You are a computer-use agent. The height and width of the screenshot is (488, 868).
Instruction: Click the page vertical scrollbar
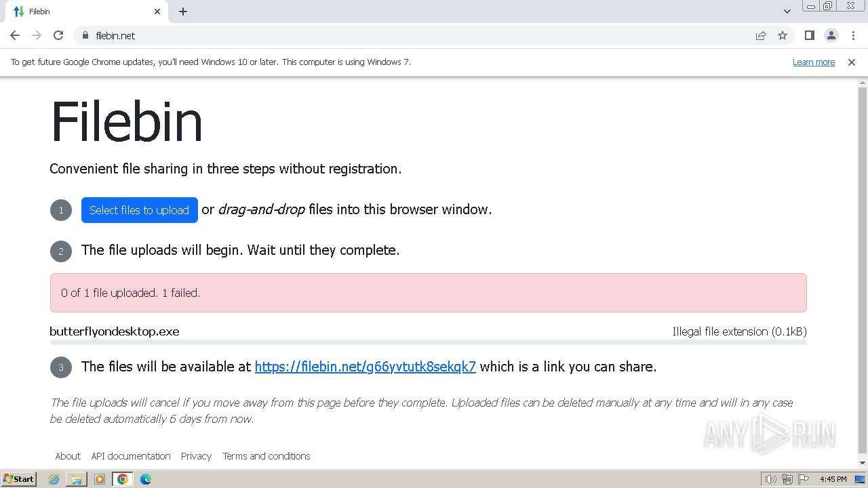coord(863,270)
